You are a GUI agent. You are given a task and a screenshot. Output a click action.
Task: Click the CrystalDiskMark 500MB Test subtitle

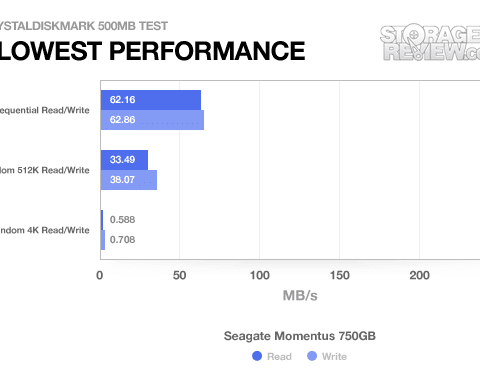(x=84, y=26)
